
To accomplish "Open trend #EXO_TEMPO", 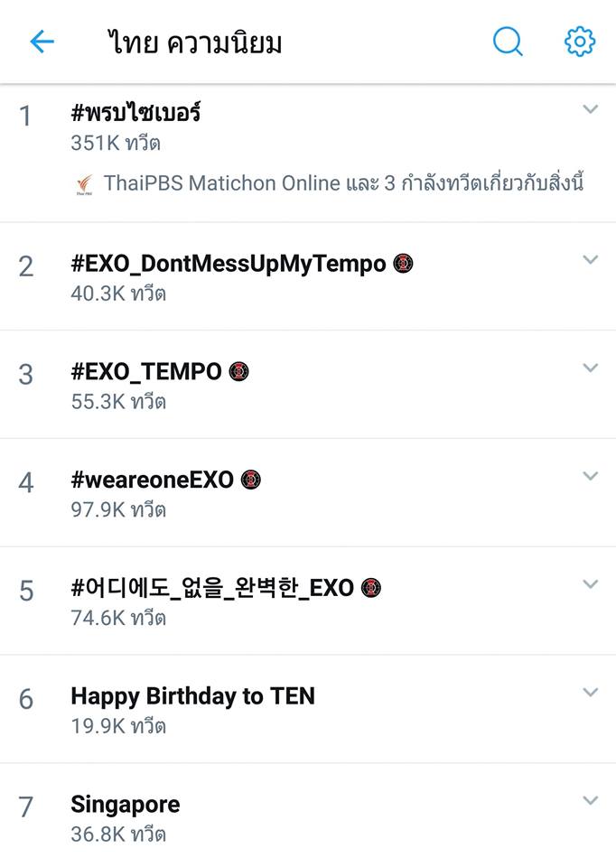I will pos(308,385).
